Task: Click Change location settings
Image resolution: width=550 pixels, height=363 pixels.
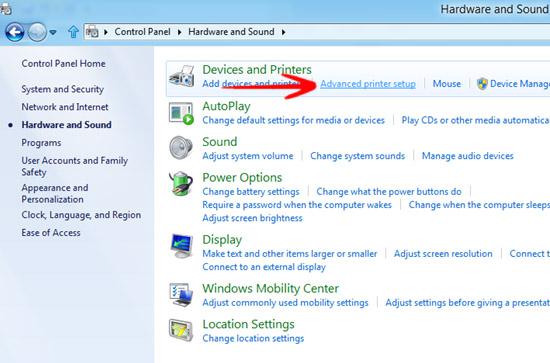Action: tap(253, 338)
